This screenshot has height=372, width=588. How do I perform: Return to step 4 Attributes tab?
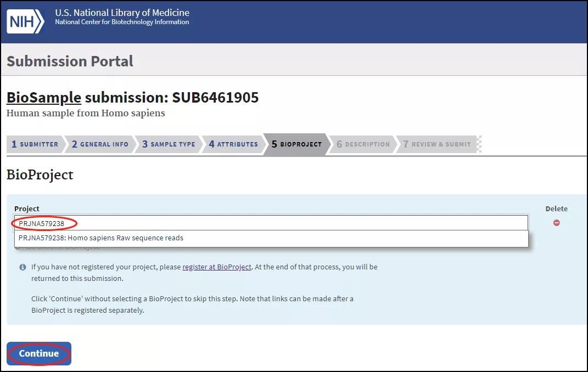point(233,144)
